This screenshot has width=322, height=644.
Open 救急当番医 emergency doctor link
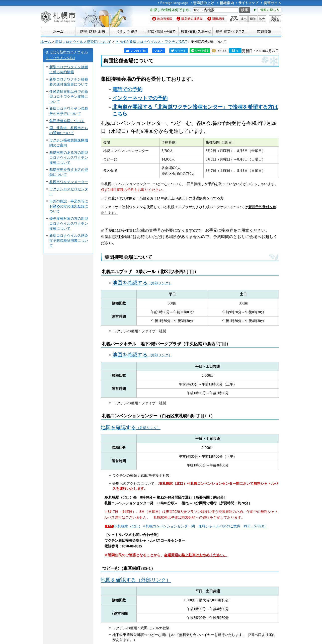click(162, 19)
